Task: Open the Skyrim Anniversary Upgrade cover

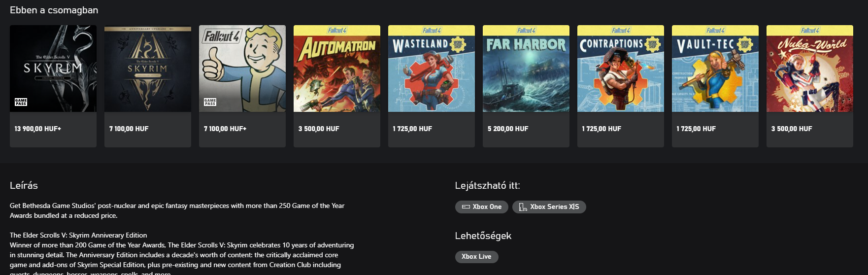Action: click(x=148, y=69)
